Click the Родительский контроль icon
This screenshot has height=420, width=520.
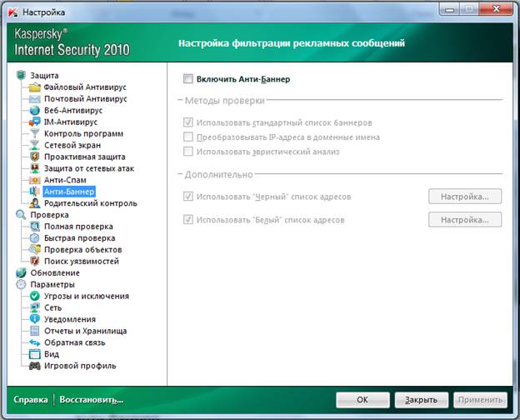(x=34, y=203)
